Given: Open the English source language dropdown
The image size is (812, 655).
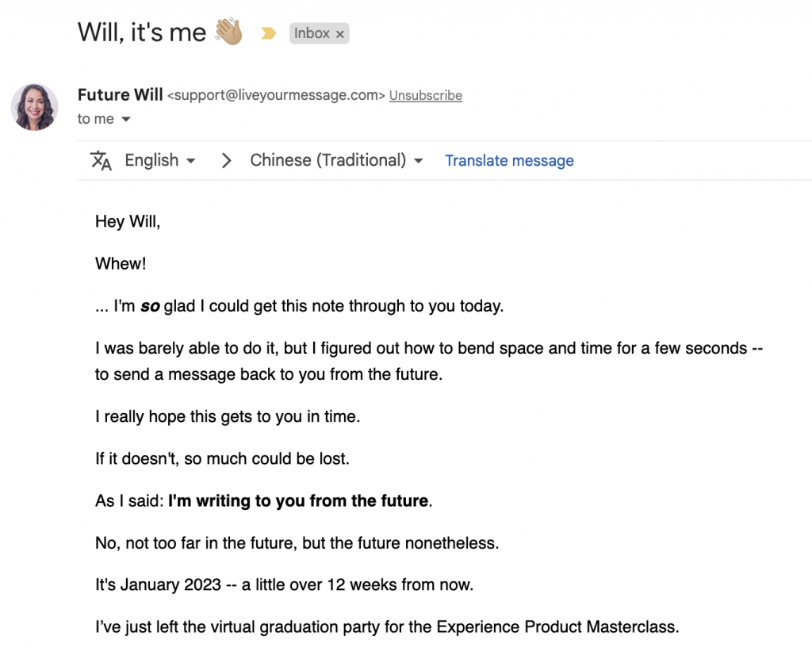Looking at the screenshot, I should (160, 160).
